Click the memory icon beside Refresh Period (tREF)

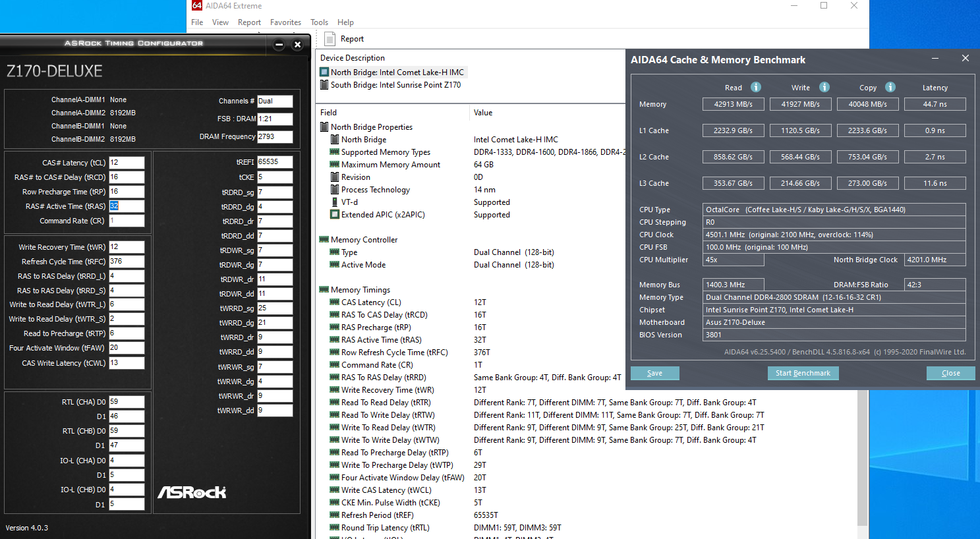coord(335,515)
